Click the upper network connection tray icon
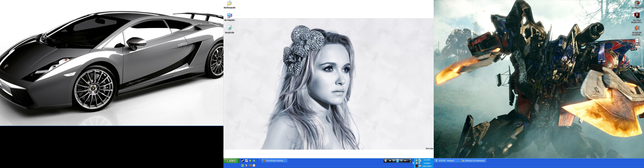The image size is (644, 168). coord(419,163)
